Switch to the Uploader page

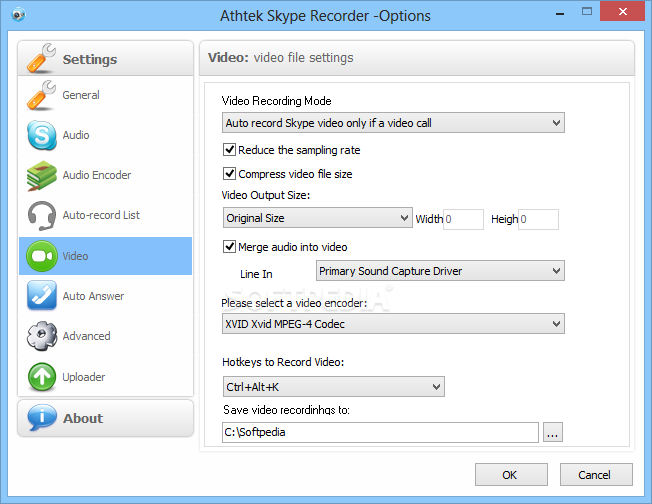pos(106,377)
